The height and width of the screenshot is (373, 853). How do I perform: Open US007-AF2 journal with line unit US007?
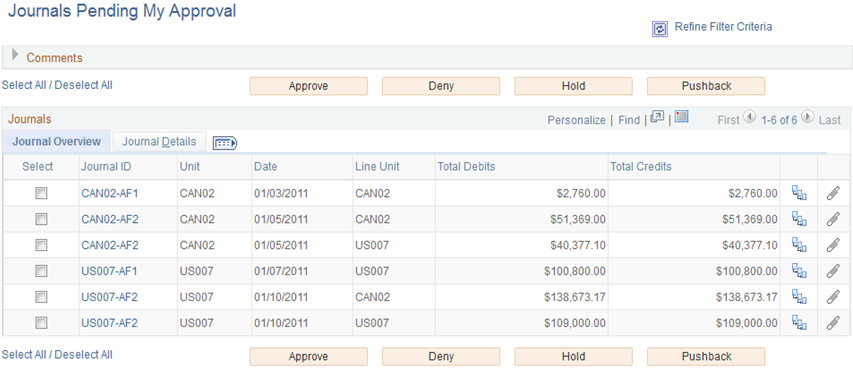coord(109,323)
